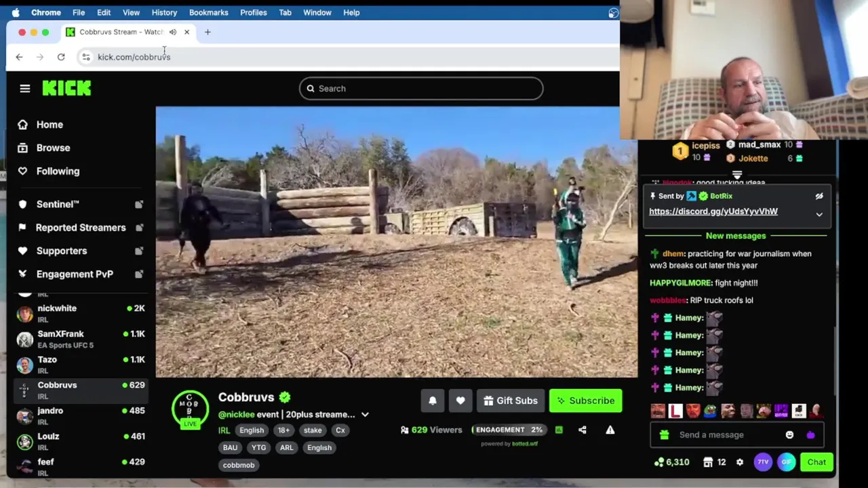
Task: Open Tazo's stream in sidebar
Action: tap(81, 365)
